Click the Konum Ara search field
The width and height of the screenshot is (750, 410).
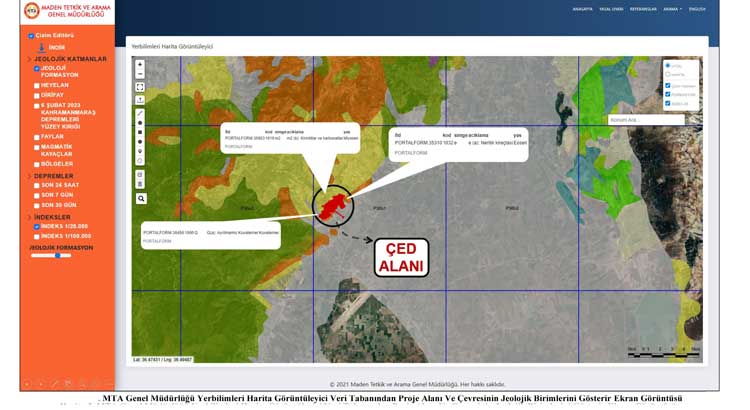click(645, 120)
